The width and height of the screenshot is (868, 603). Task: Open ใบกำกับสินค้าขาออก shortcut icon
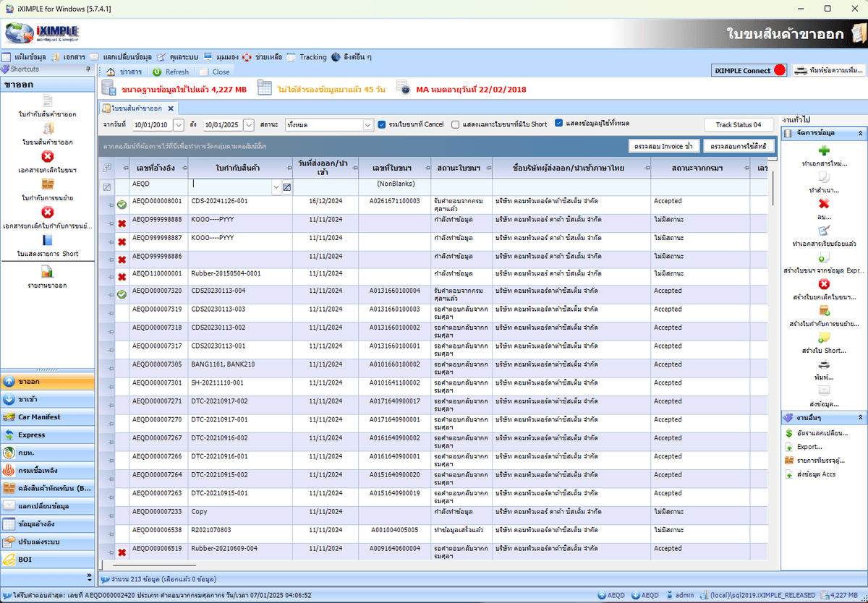48,101
